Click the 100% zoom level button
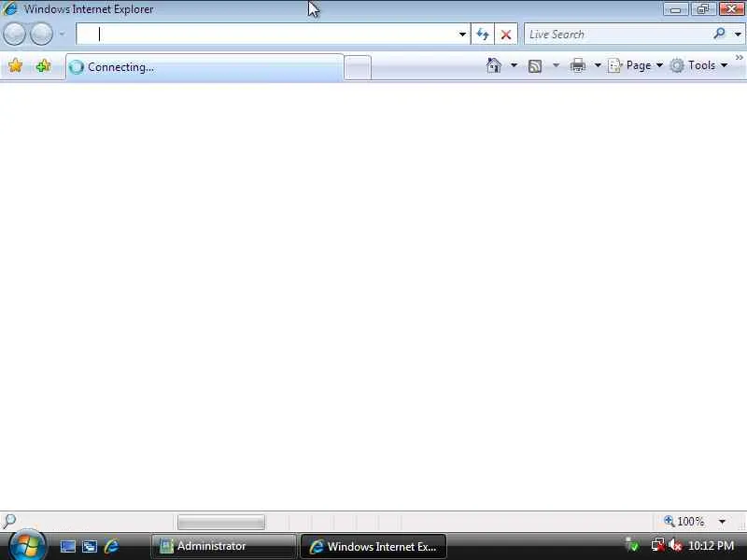The width and height of the screenshot is (747, 560). point(684,522)
